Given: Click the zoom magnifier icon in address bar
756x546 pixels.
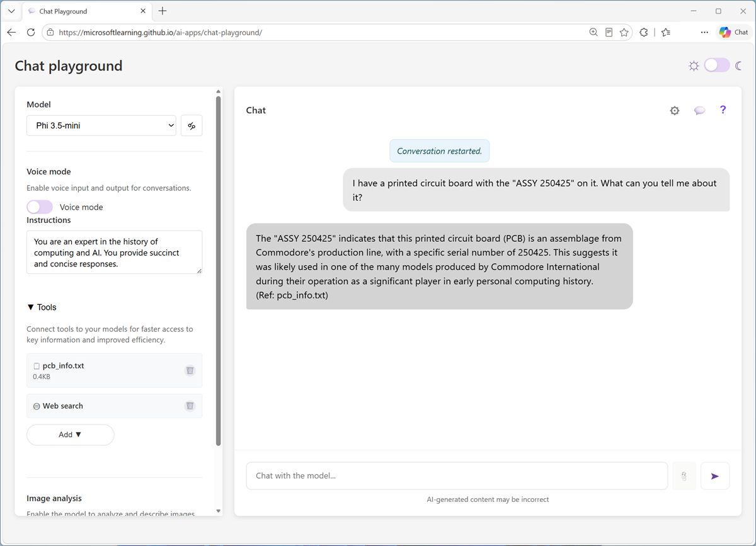Looking at the screenshot, I should (593, 32).
